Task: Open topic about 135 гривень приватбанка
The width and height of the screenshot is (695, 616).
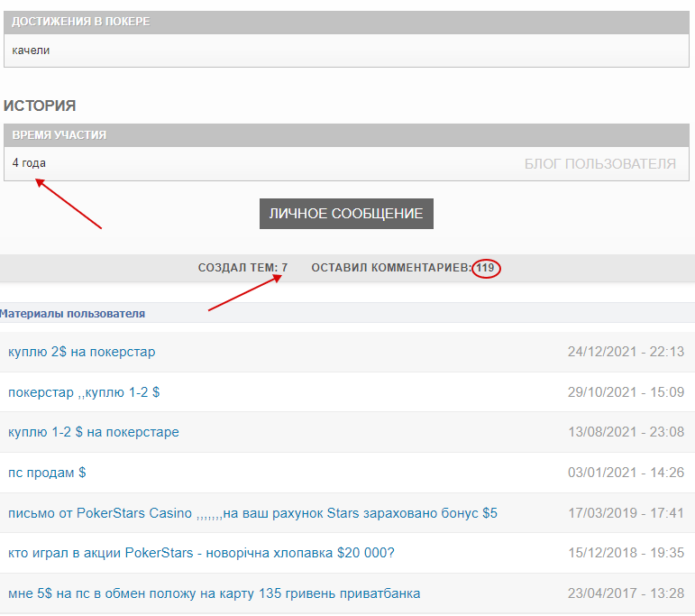Action: [214, 593]
